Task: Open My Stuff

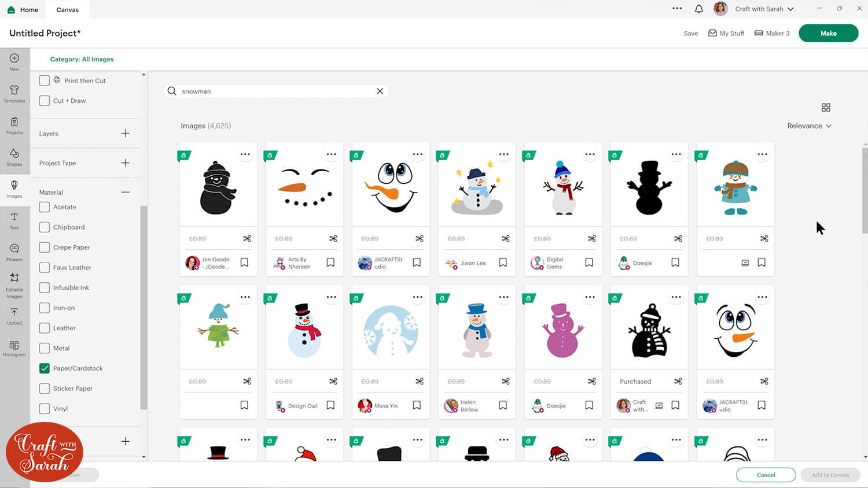Action: [x=726, y=33]
